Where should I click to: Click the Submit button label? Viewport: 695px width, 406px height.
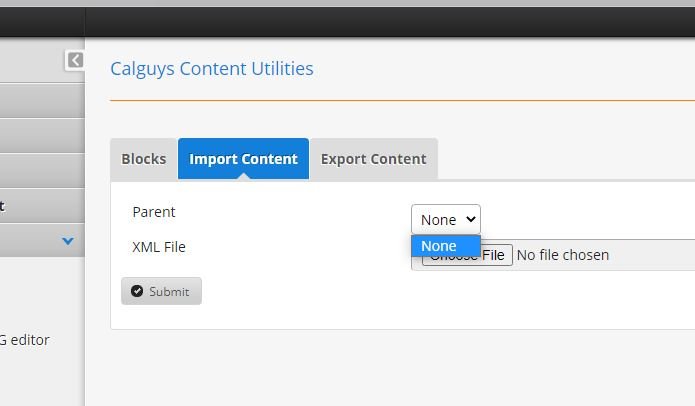click(x=169, y=292)
